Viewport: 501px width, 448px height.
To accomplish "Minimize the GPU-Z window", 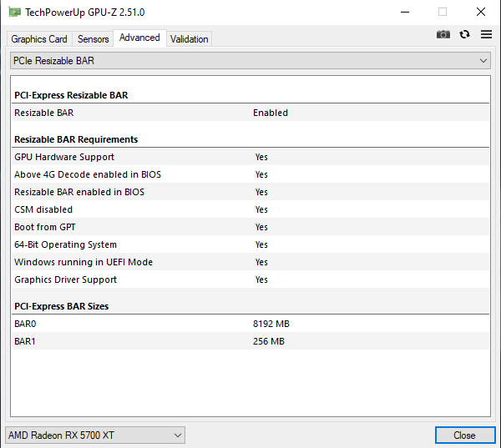I will [404, 13].
